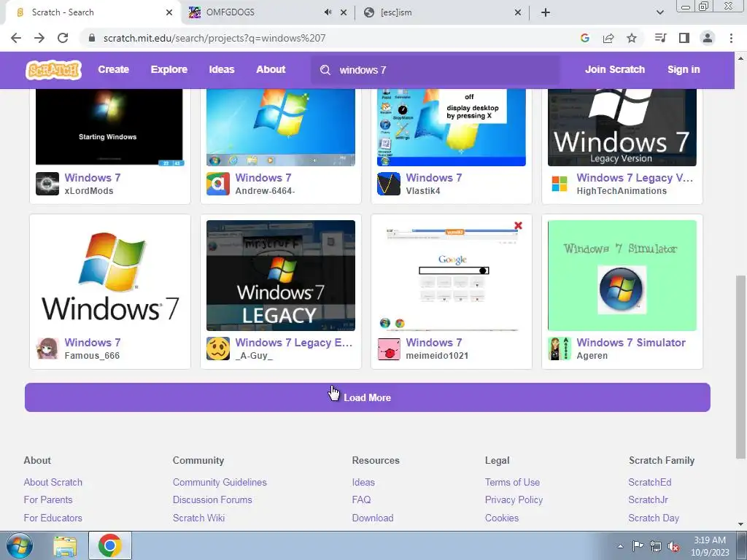Open For Parents footer link
The image size is (747, 560).
(x=48, y=499)
